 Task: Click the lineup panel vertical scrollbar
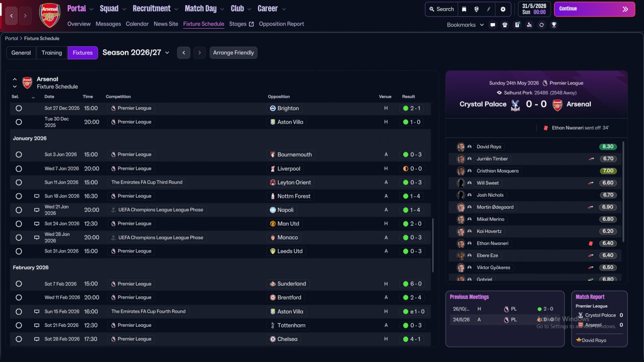click(623, 191)
